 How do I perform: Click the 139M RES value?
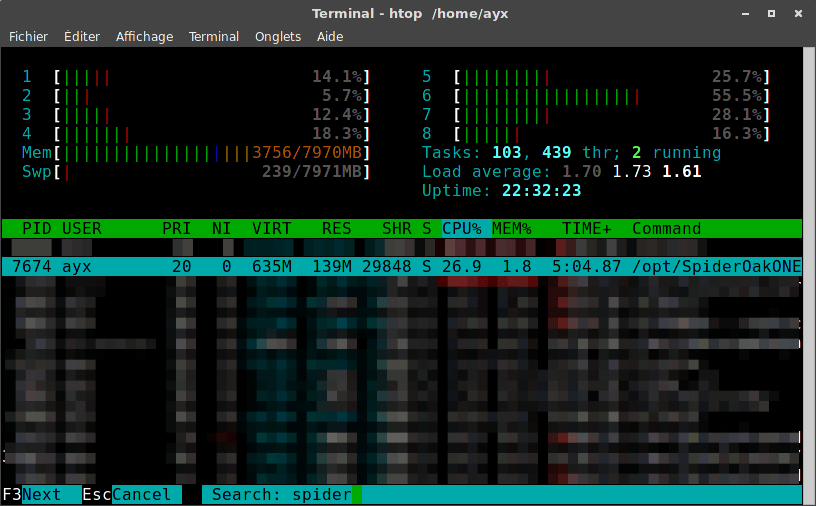(x=332, y=267)
